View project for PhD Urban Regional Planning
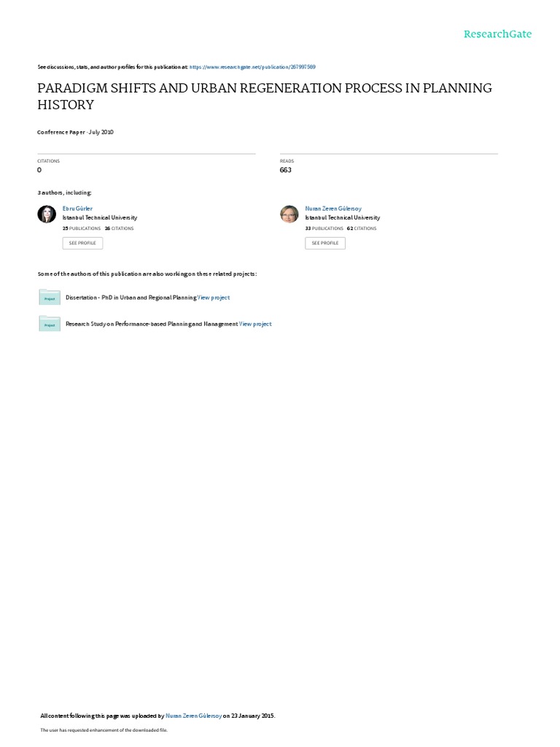 coord(214,298)
